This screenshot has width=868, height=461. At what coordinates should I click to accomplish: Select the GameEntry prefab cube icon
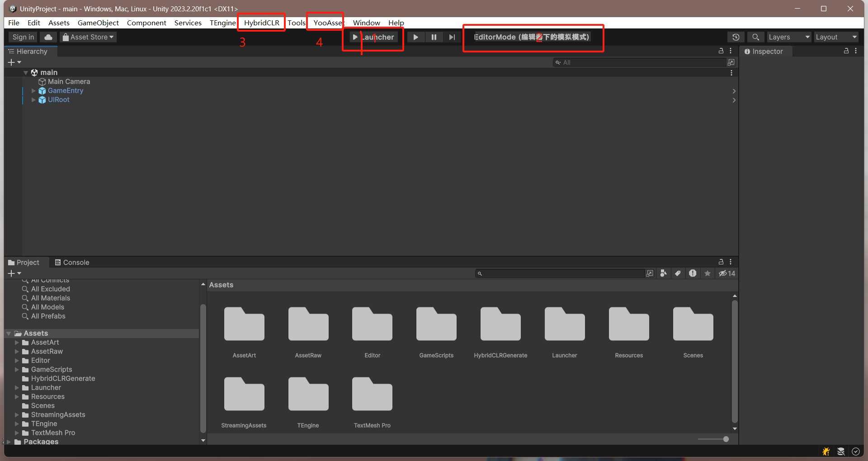(42, 91)
